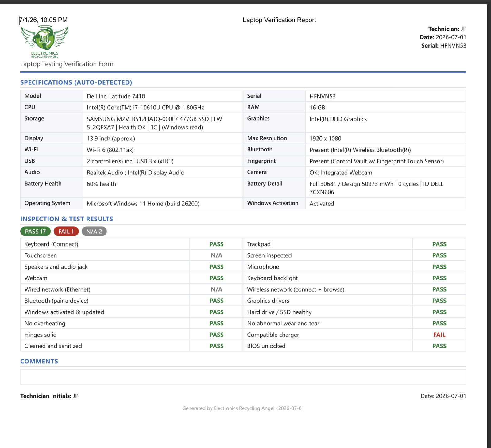Click the '13.9 inch (approx.)' display value

pyautogui.click(x=111, y=139)
